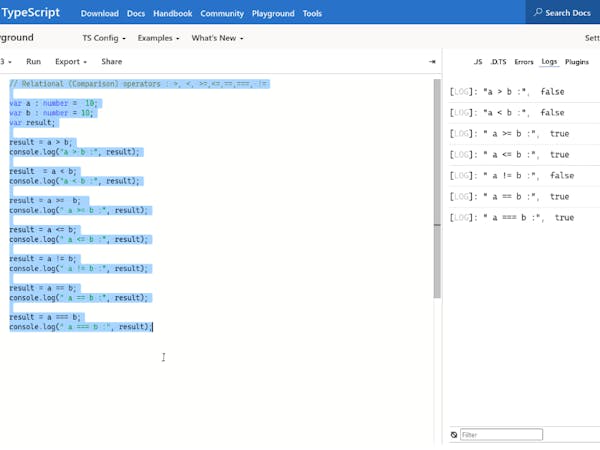Run the code
This screenshot has width=600, height=450.
33,62
